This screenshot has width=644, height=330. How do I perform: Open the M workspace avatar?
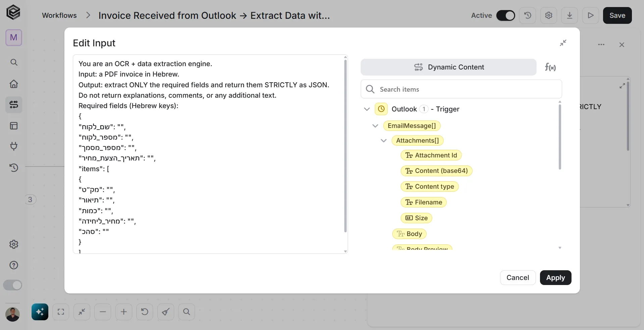pyautogui.click(x=14, y=37)
